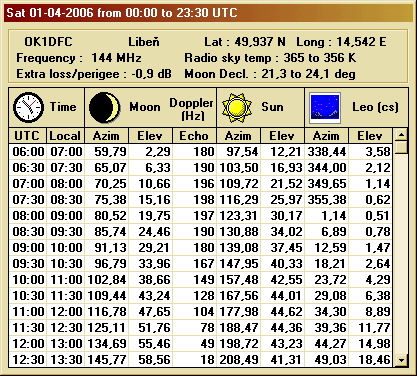Select the 10:00 UTC cell
417x376 pixels.
pos(28,280)
